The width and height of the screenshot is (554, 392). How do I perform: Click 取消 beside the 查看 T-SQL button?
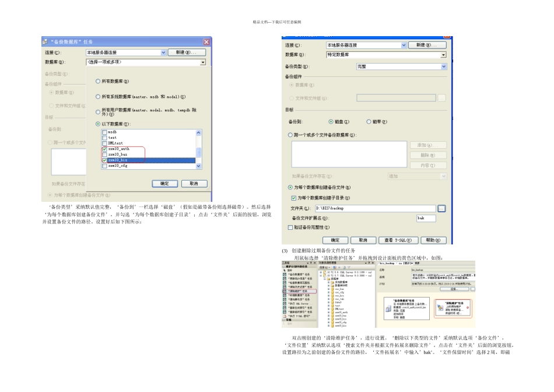click(x=363, y=240)
